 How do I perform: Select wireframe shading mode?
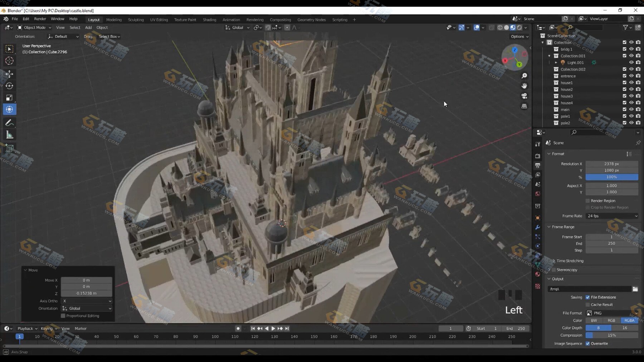click(x=500, y=28)
